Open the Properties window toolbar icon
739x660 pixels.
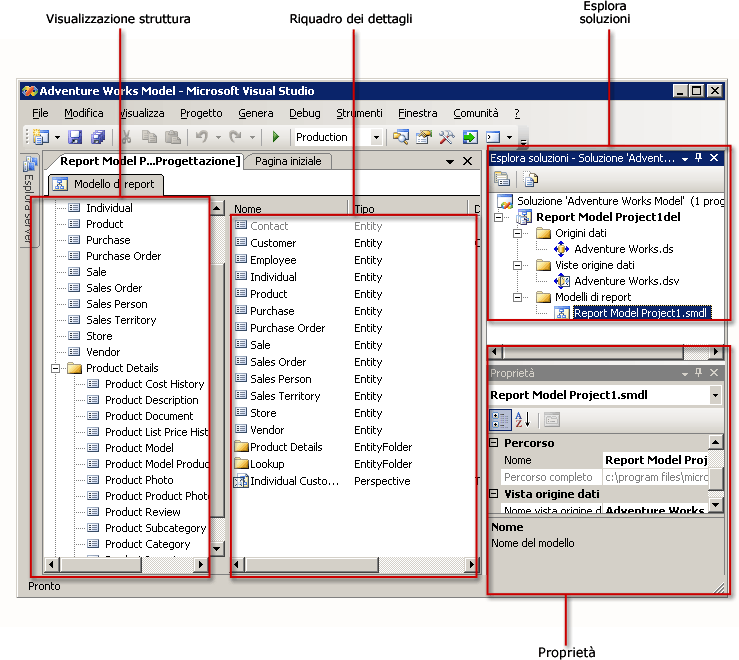click(424, 137)
